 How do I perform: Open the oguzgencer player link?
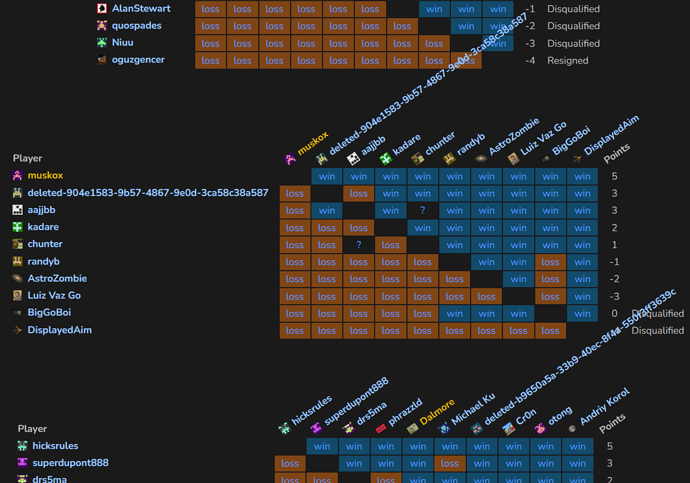(x=138, y=60)
